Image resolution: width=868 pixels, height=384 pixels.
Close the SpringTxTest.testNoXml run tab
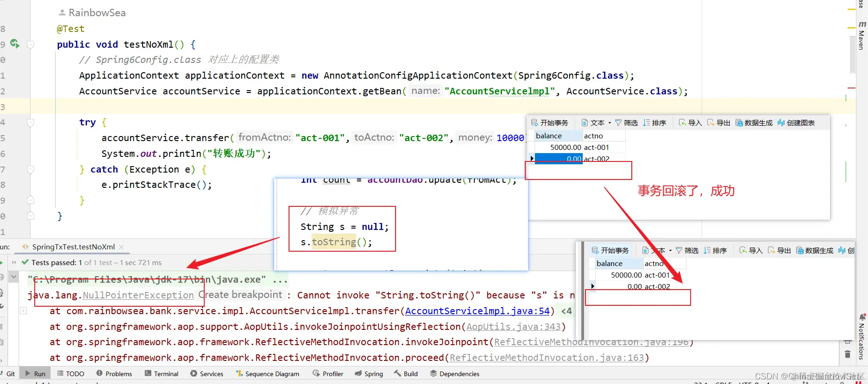[121, 247]
